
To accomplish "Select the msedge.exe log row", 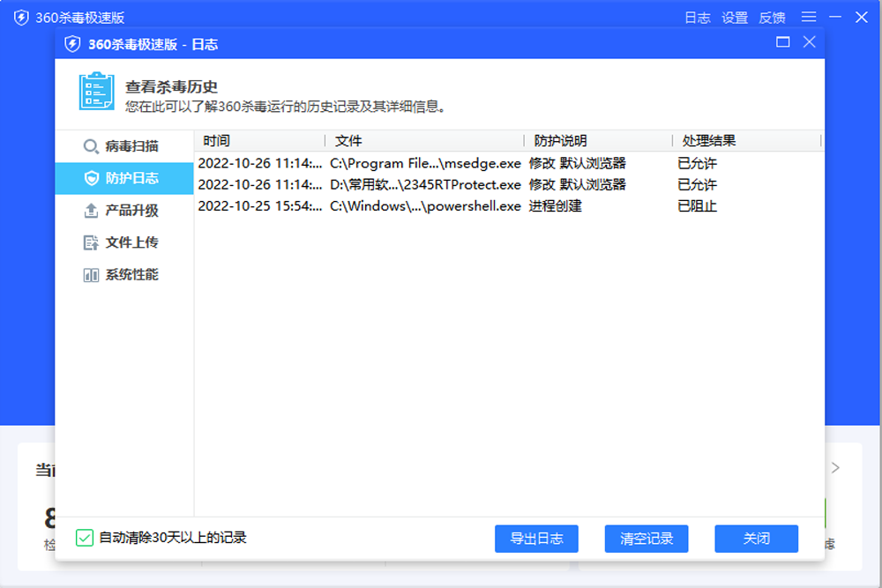I will (x=509, y=164).
